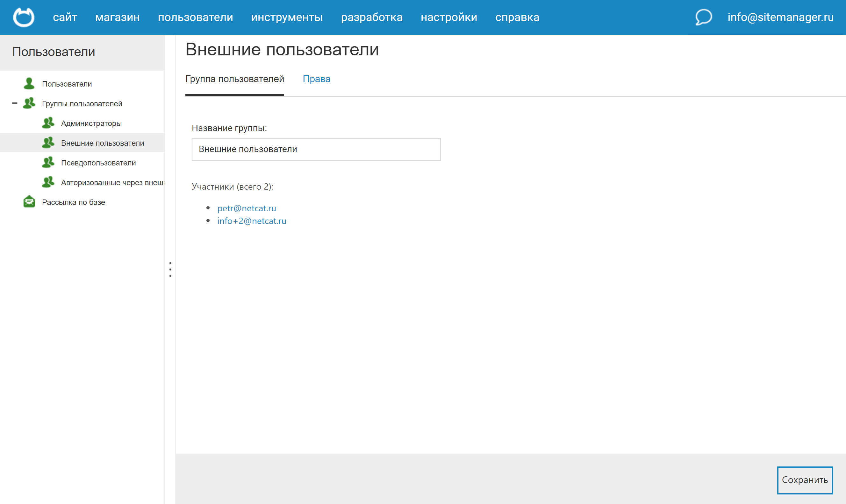This screenshot has width=846, height=504.
Task: Open the chat bubble icon in header
Action: click(703, 17)
